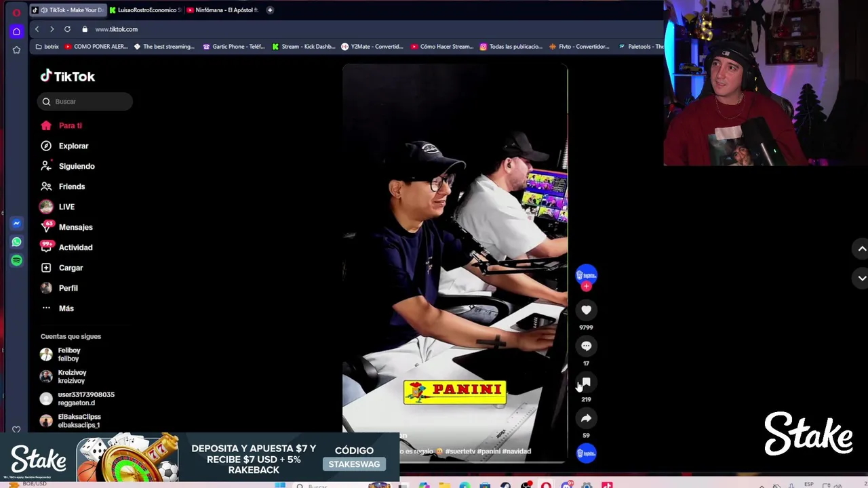Open user33173908035 account
This screenshot has height=488, width=868.
pyautogui.click(x=77, y=399)
